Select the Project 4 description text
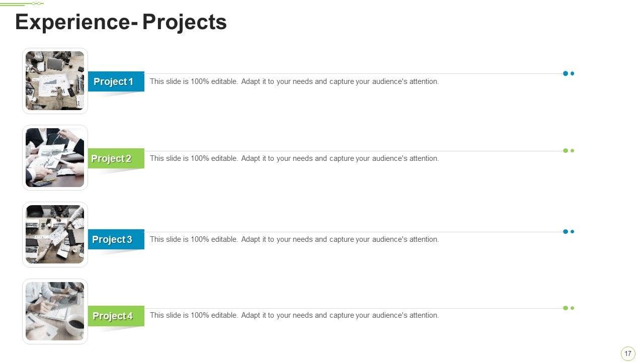Image resolution: width=644 pixels, height=362 pixels. 294,315
